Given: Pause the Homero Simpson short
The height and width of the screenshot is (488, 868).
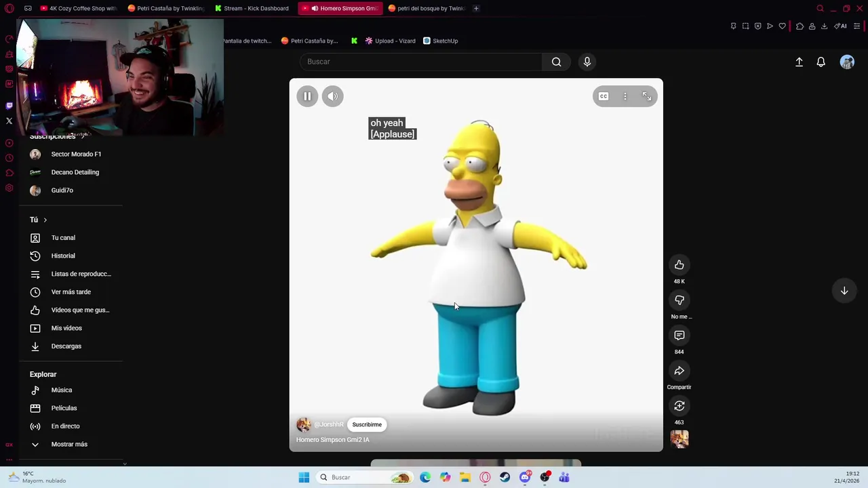Looking at the screenshot, I should click(307, 96).
